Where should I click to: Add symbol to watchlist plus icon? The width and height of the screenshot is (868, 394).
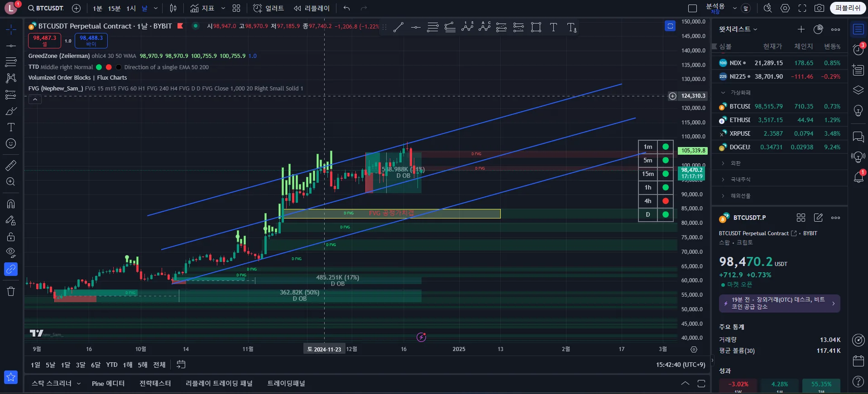(x=801, y=29)
